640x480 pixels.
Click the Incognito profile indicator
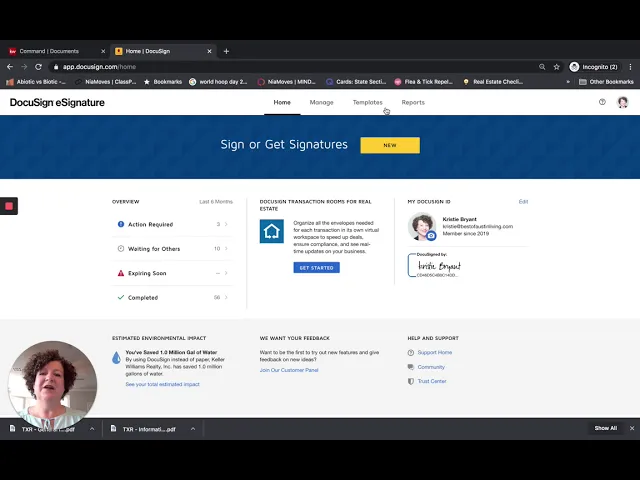(594, 67)
